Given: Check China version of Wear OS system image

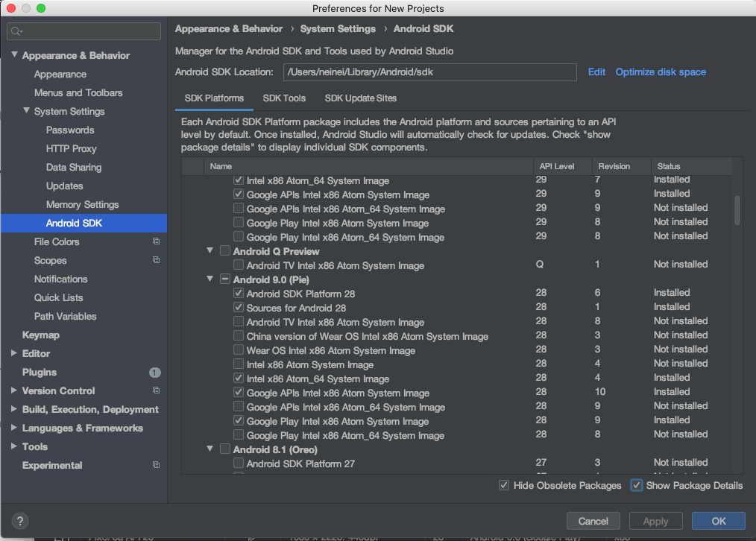Looking at the screenshot, I should coord(238,336).
